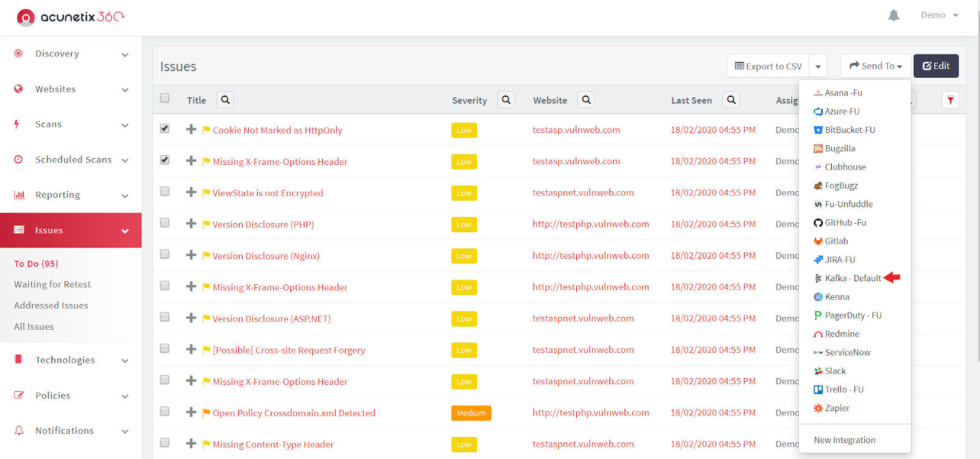
Task: Open the To Do (95) issues link
Action: [36, 264]
